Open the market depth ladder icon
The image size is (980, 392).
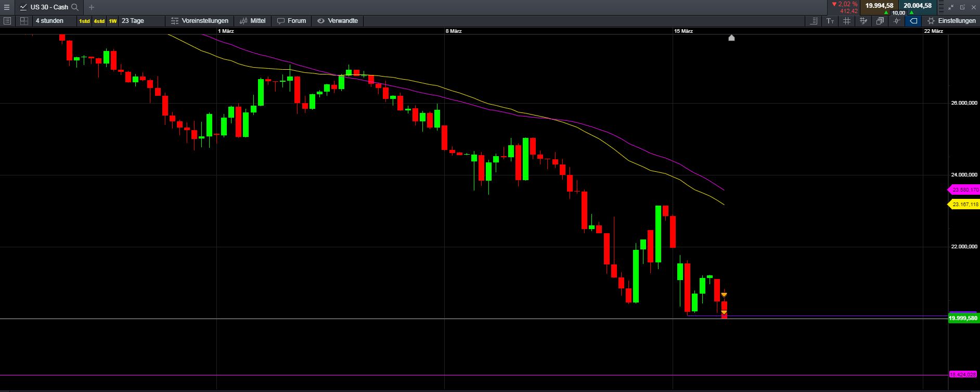(941, 7)
